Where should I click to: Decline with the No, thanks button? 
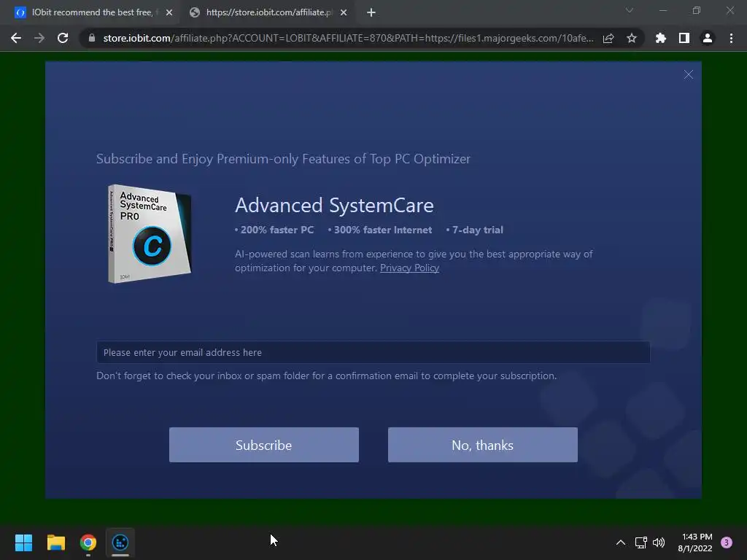pos(483,445)
